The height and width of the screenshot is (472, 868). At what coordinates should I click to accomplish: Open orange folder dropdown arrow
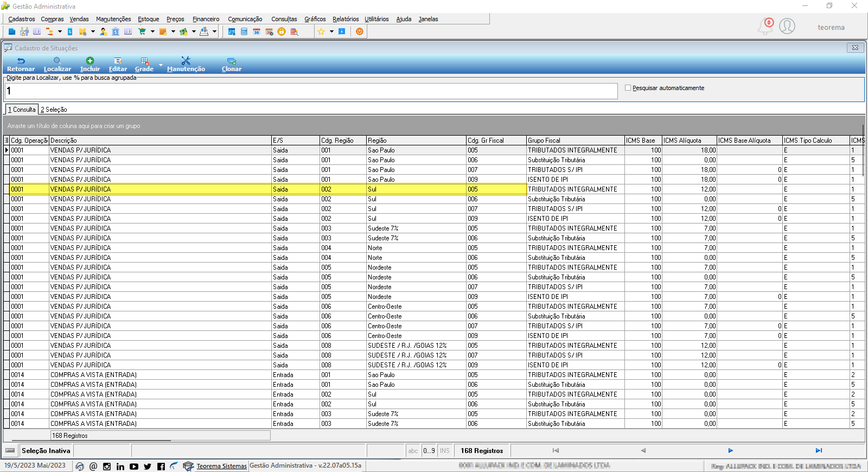(173, 31)
